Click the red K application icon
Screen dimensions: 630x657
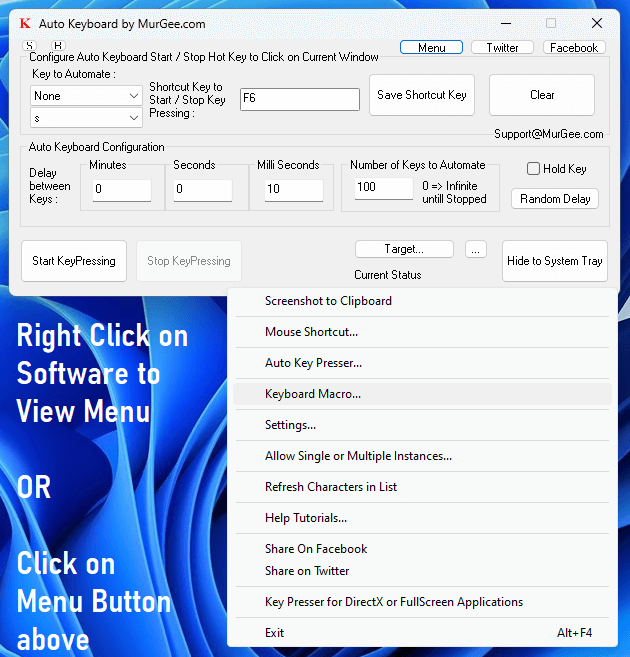coord(25,23)
